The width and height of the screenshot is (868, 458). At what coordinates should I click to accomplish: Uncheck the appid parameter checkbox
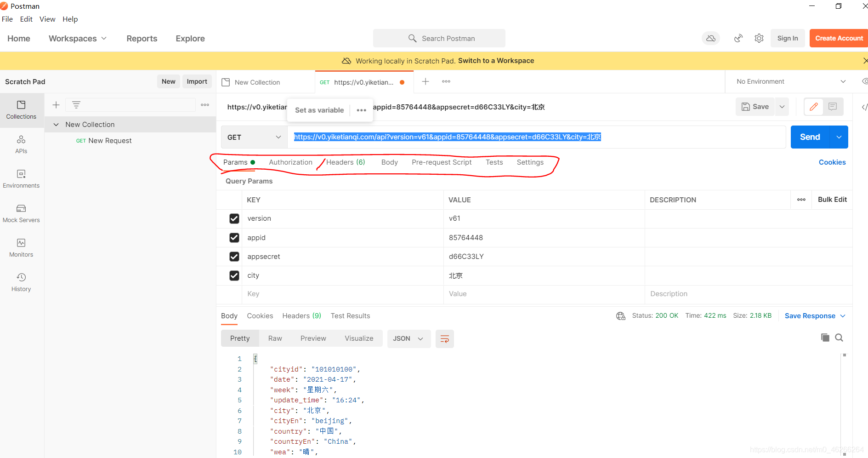(234, 238)
